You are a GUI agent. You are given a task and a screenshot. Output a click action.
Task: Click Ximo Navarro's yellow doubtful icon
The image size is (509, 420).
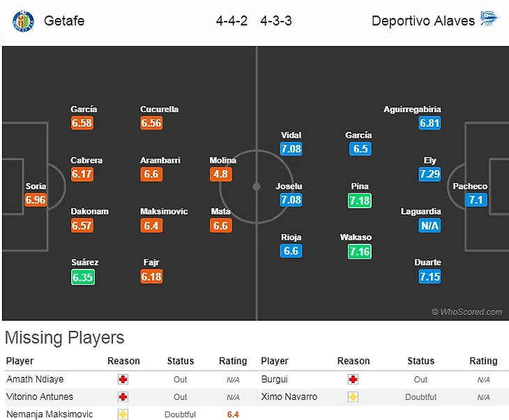pyautogui.click(x=353, y=397)
